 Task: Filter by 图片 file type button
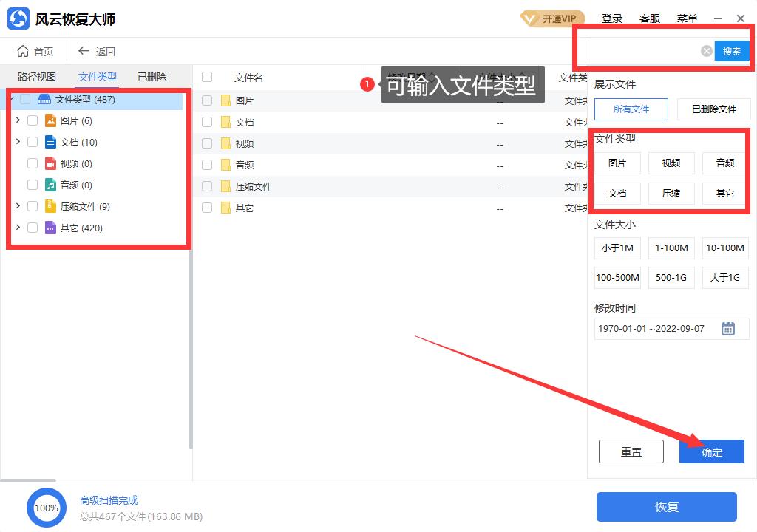point(617,163)
